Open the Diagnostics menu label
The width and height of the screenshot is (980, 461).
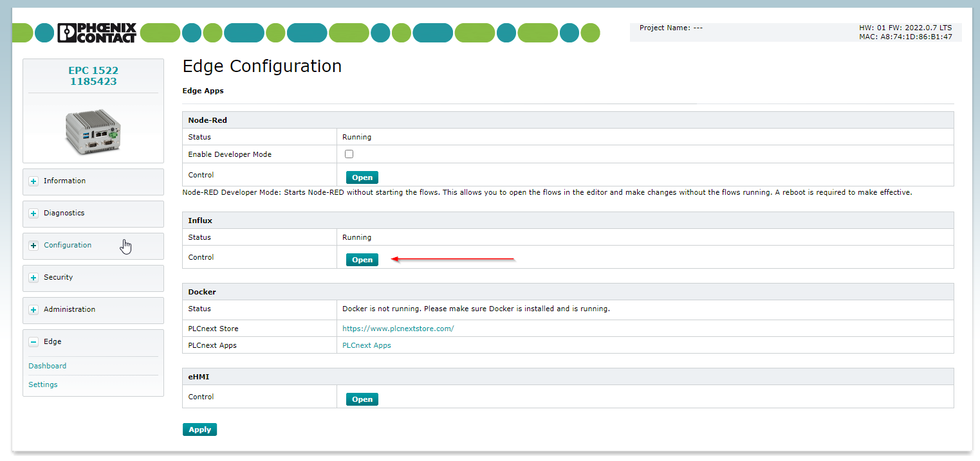(64, 213)
